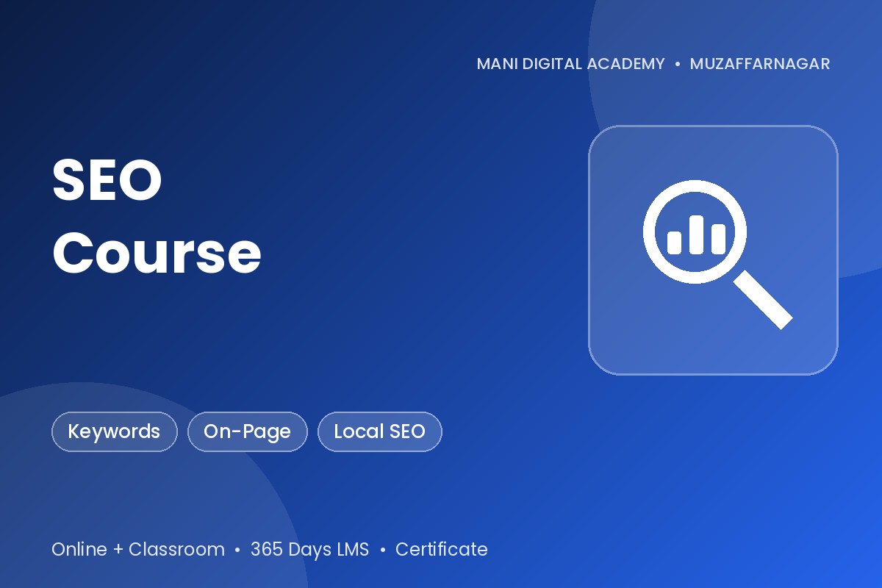Click the SEO Course heading
Image resolution: width=882 pixels, height=588 pixels.
coord(157,218)
